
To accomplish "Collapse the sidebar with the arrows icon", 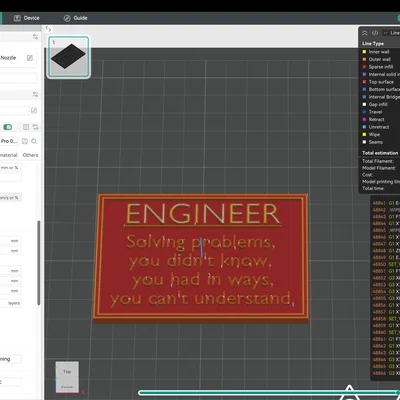I will pos(48,29).
